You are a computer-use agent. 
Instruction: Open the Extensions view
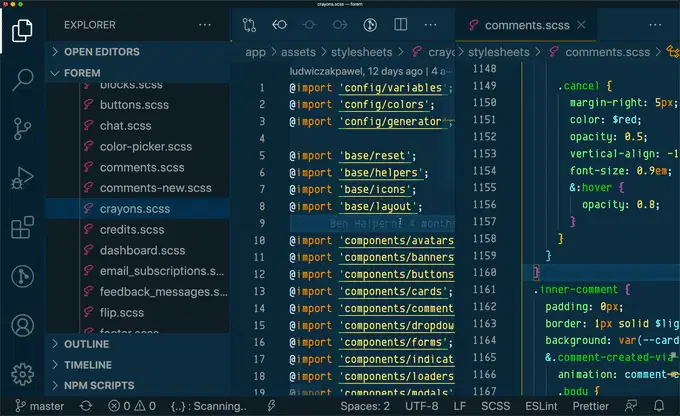(x=22, y=227)
